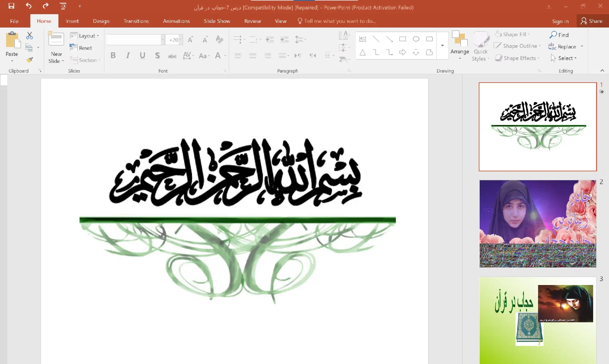609x364 pixels.
Task: Toggle strikethrough text
Action: click(x=172, y=56)
